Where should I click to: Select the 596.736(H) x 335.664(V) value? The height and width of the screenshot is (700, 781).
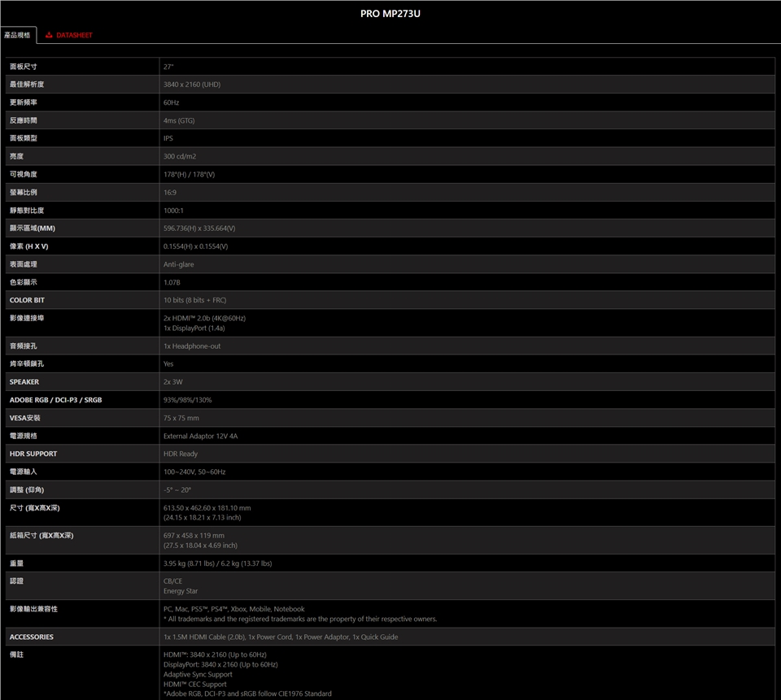199,228
